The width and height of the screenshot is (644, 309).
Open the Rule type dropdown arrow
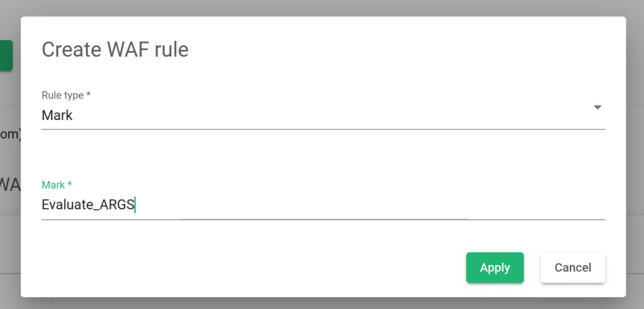(x=597, y=107)
